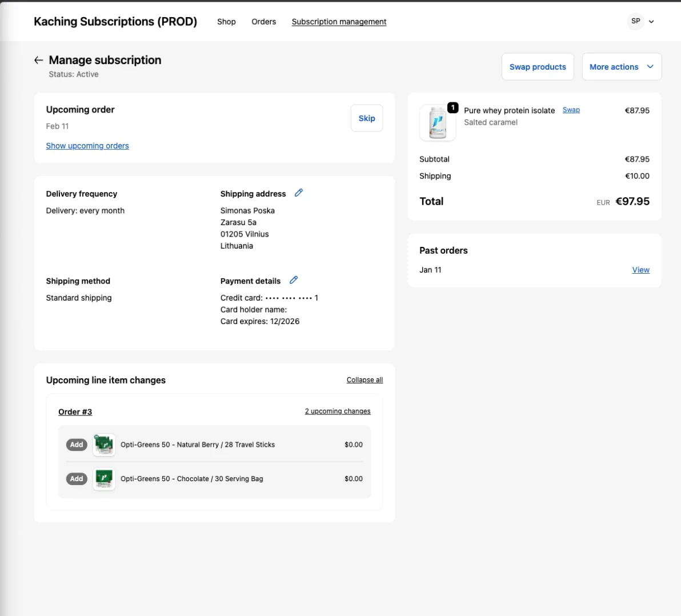
Task: Open Show upcoming orders link
Action: 87,146
